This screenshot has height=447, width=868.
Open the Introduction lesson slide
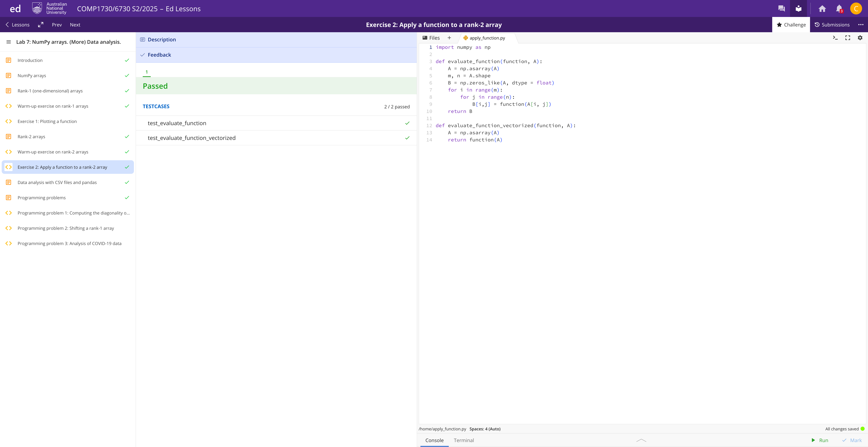pos(68,60)
